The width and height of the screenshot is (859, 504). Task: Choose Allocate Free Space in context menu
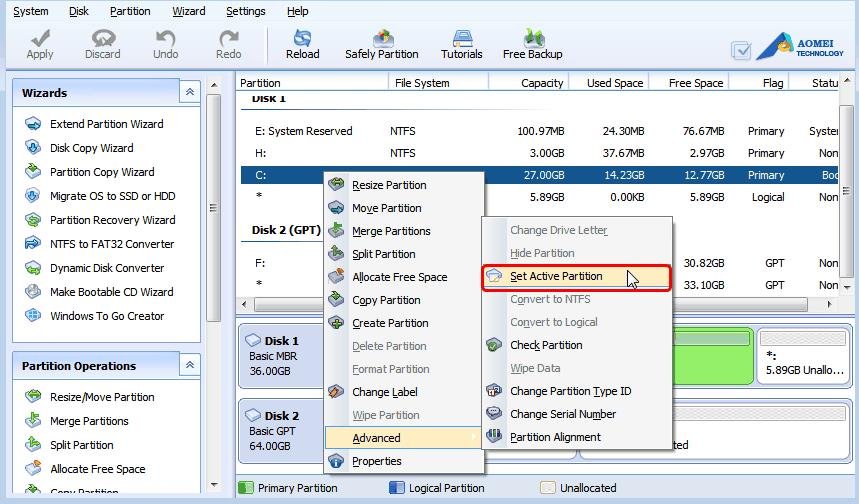point(404,277)
